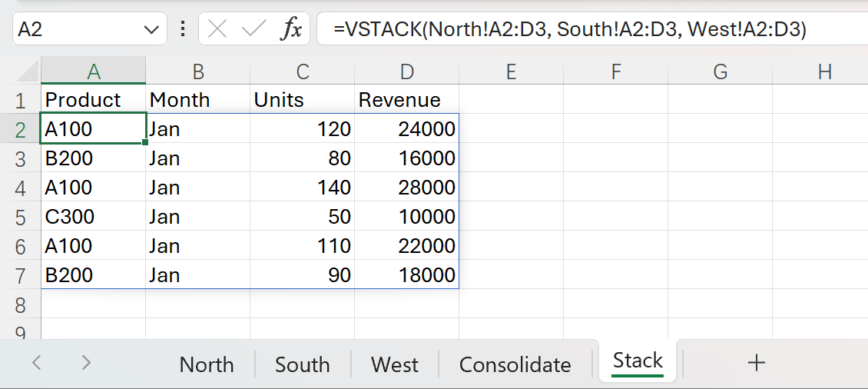Click the Name Box showing A2
The width and height of the screenshot is (868, 389).
(x=77, y=30)
